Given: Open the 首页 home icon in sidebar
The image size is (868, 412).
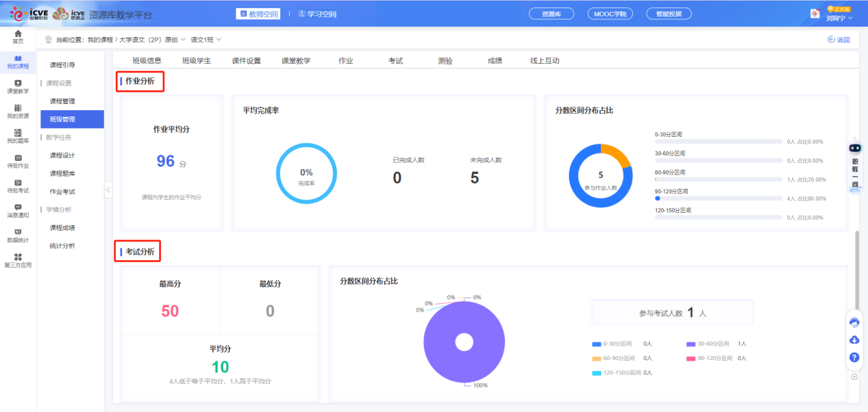Looking at the screenshot, I should pyautogui.click(x=16, y=36).
